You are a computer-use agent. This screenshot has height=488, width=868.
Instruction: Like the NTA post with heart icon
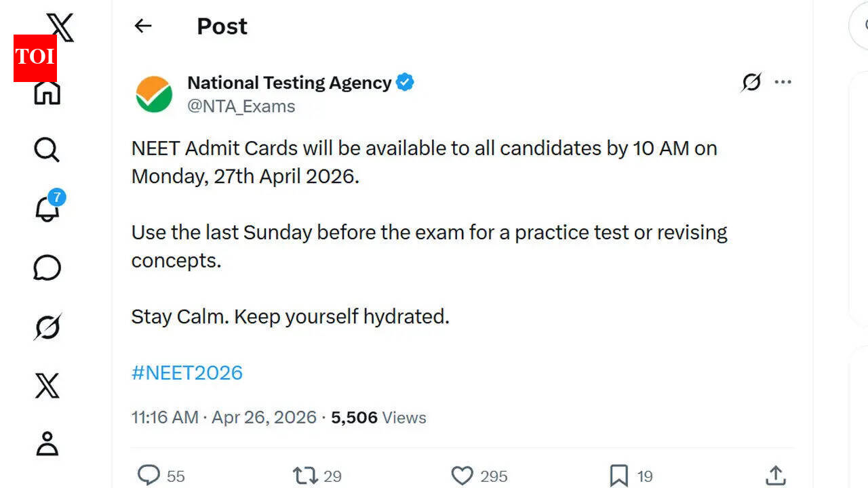pyautogui.click(x=462, y=474)
